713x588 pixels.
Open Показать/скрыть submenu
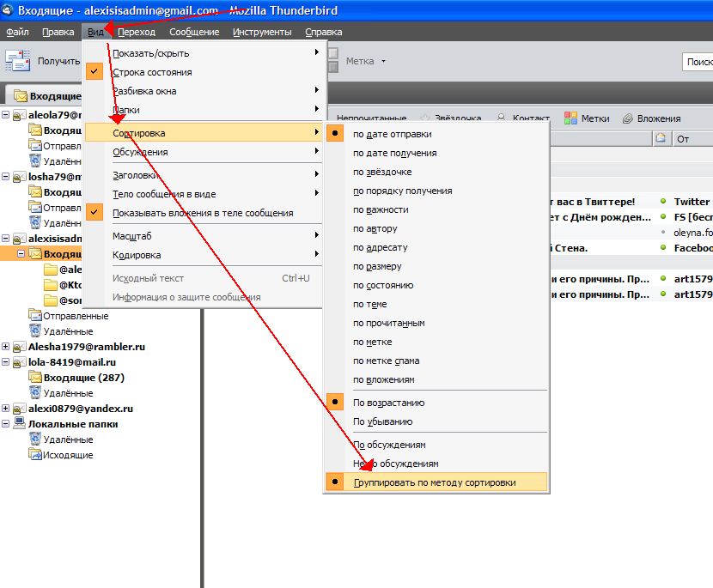coord(204,53)
